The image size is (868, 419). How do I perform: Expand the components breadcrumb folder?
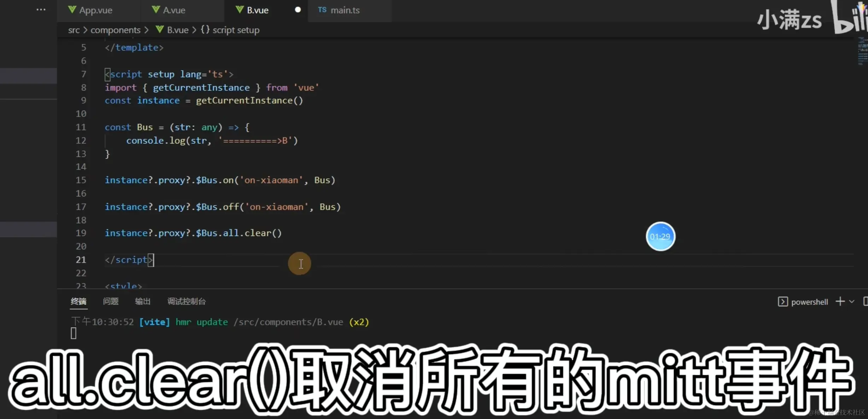(x=115, y=30)
